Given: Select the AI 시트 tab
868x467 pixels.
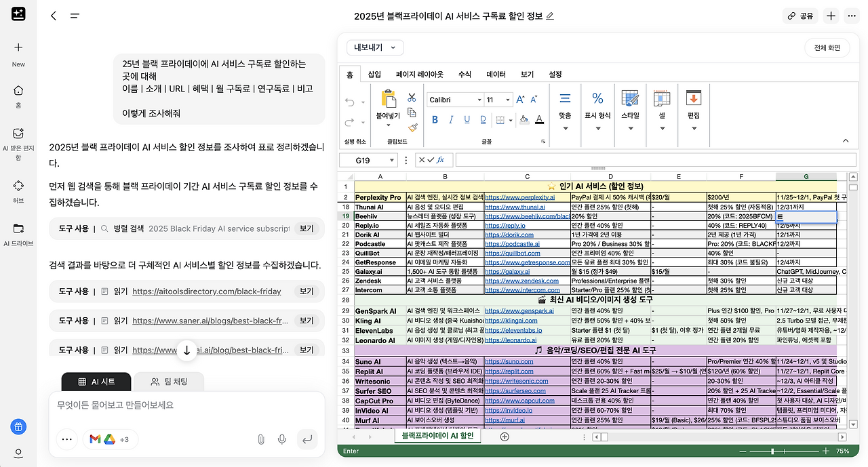Looking at the screenshot, I should pos(96,382).
